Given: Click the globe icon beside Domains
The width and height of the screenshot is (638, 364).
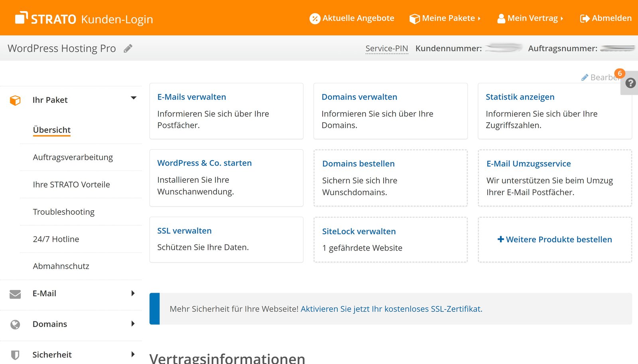Looking at the screenshot, I should point(15,324).
